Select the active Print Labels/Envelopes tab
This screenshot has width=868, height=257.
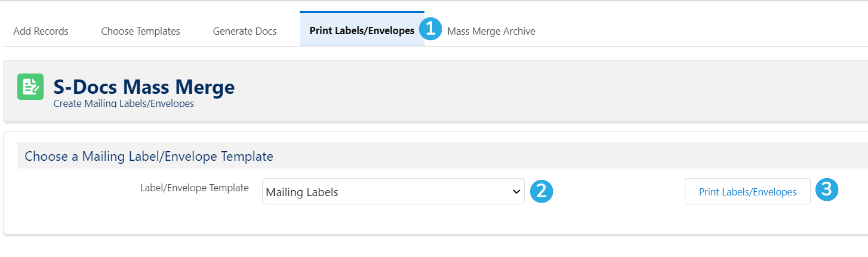pyautogui.click(x=362, y=31)
